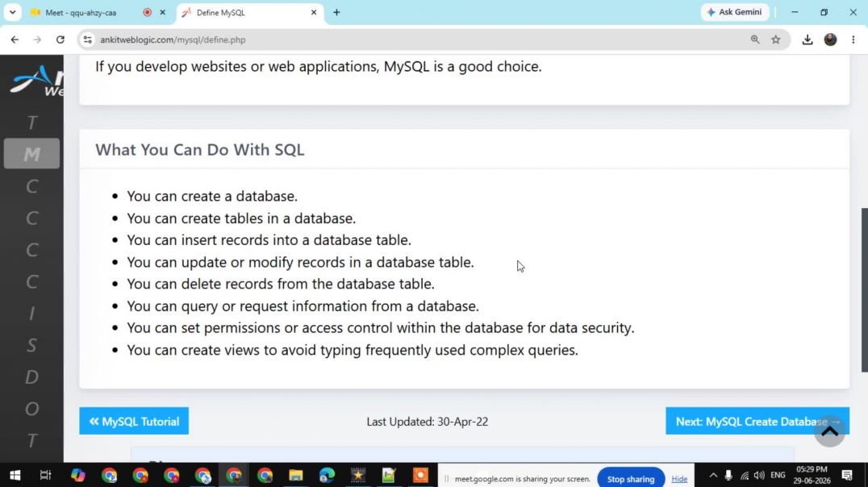This screenshot has height=487, width=868.
Task: Bookmark this page with the star
Action: pos(775,40)
